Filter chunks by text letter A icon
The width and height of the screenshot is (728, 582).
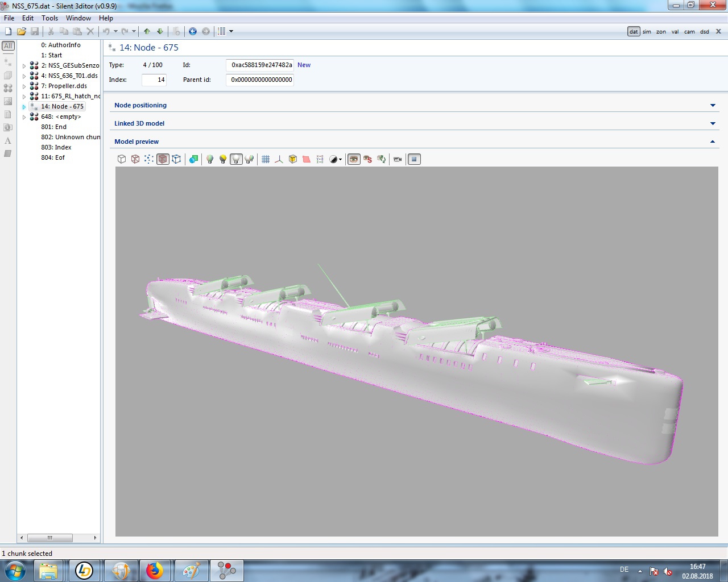point(8,140)
